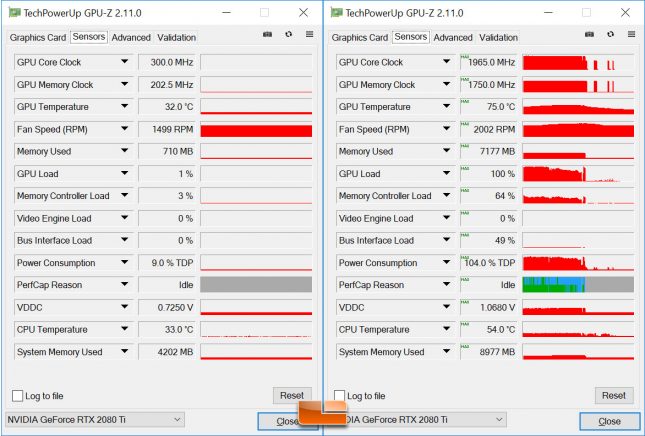The height and width of the screenshot is (436, 645).
Task: Switch to Graphics Card tab, right window
Action: pos(360,37)
